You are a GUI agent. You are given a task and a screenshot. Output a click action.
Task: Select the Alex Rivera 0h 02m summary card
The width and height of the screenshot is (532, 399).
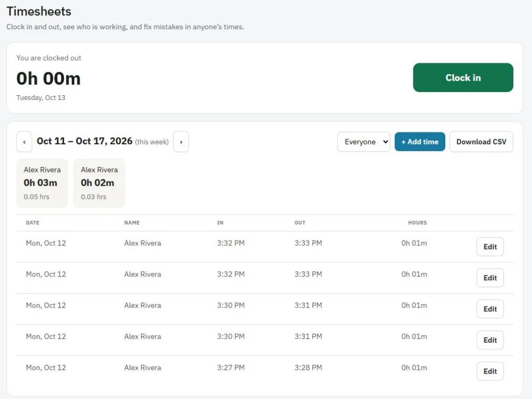[x=99, y=183]
